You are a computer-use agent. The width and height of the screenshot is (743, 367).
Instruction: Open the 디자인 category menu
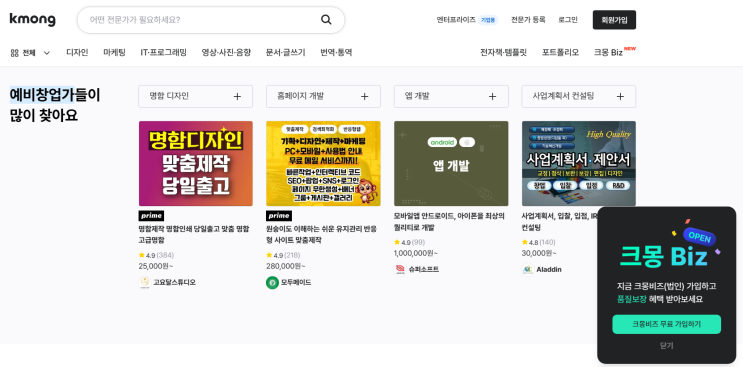[x=77, y=53]
